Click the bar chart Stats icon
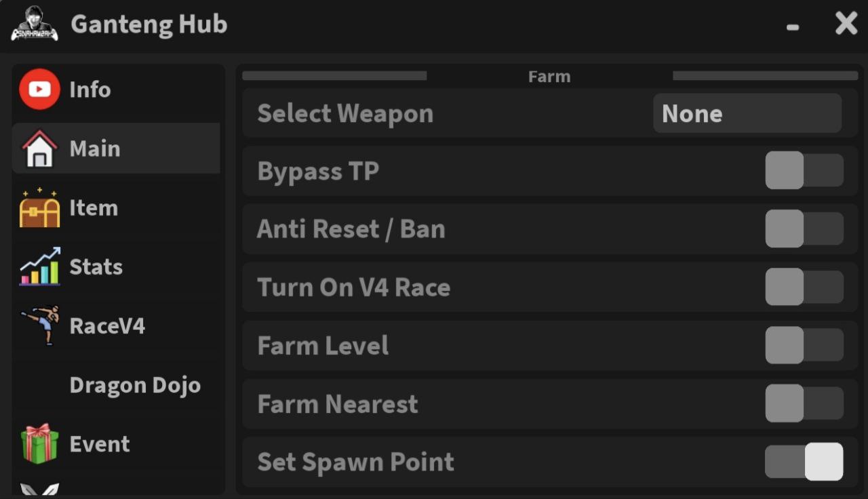The width and height of the screenshot is (868, 499). click(x=39, y=266)
